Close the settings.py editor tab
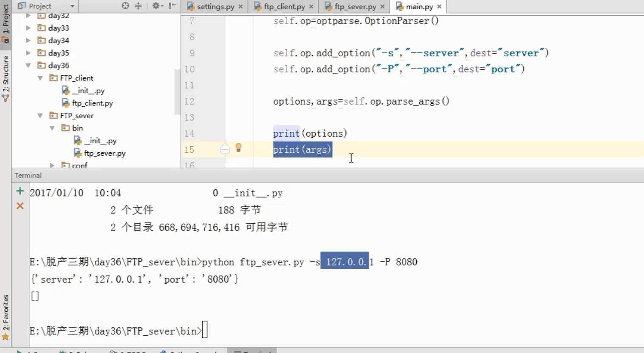The width and height of the screenshot is (644, 353). (x=240, y=6)
